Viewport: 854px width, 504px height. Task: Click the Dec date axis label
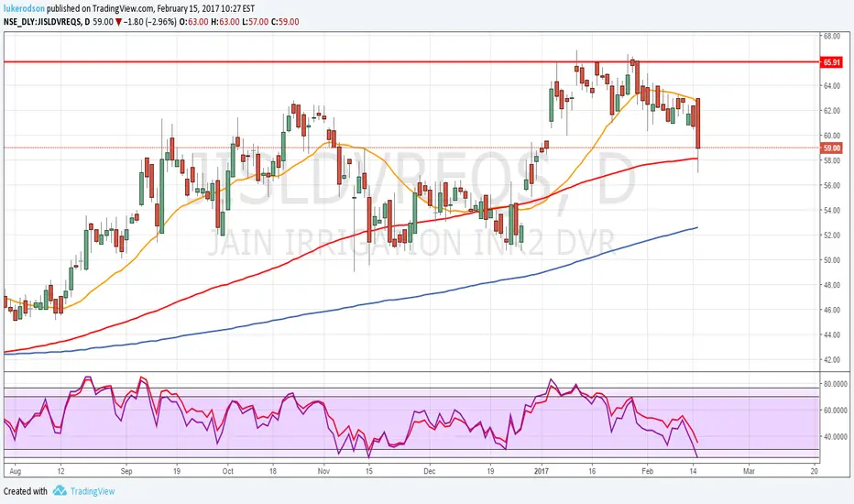tap(429, 471)
